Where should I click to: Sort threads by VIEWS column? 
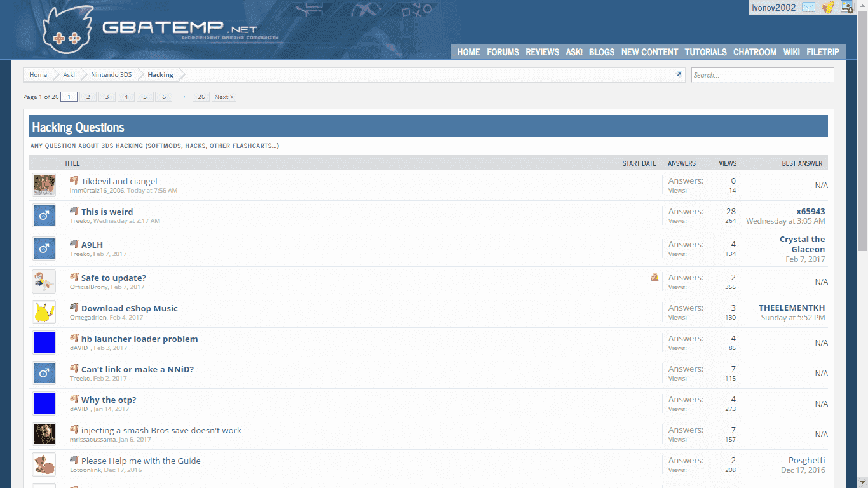[x=728, y=163]
